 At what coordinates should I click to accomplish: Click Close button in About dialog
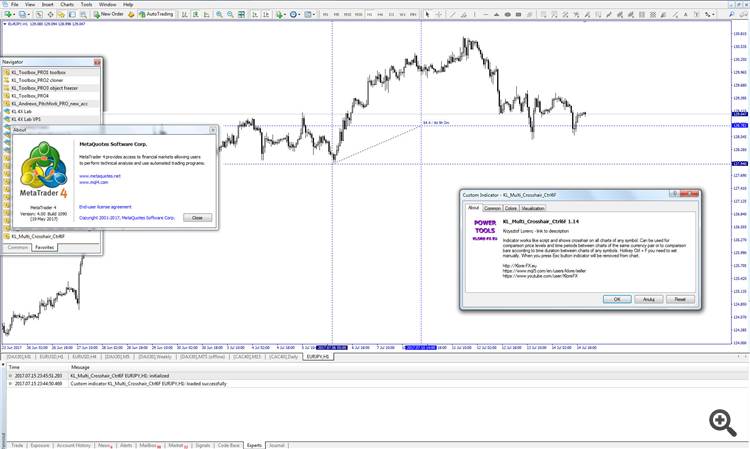pyautogui.click(x=198, y=218)
